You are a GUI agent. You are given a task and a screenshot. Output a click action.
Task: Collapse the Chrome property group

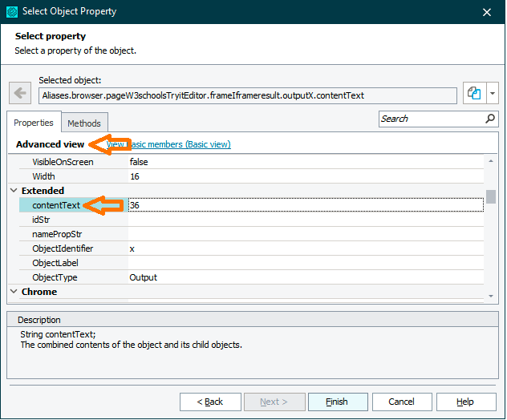[14, 292]
